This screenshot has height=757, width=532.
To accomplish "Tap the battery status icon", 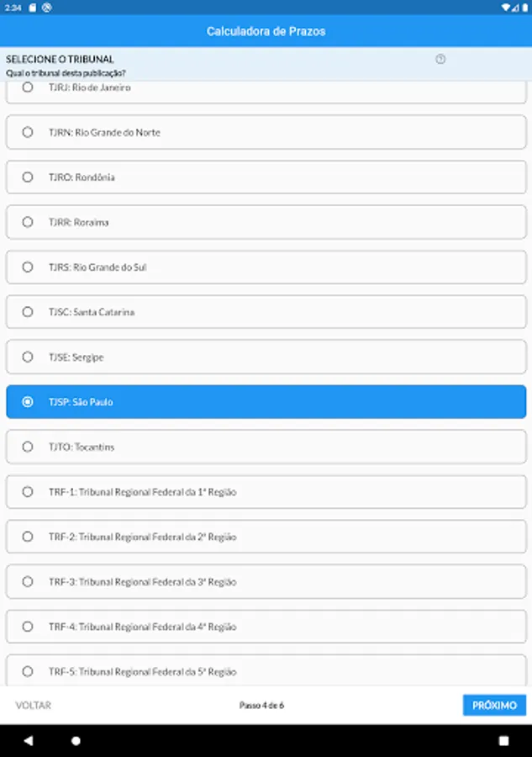I will (524, 8).
